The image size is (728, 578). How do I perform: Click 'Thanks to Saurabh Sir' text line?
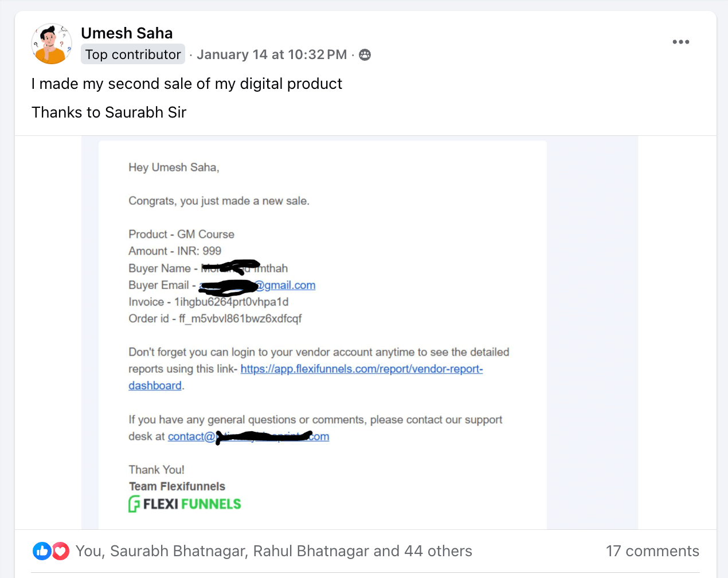(x=109, y=112)
